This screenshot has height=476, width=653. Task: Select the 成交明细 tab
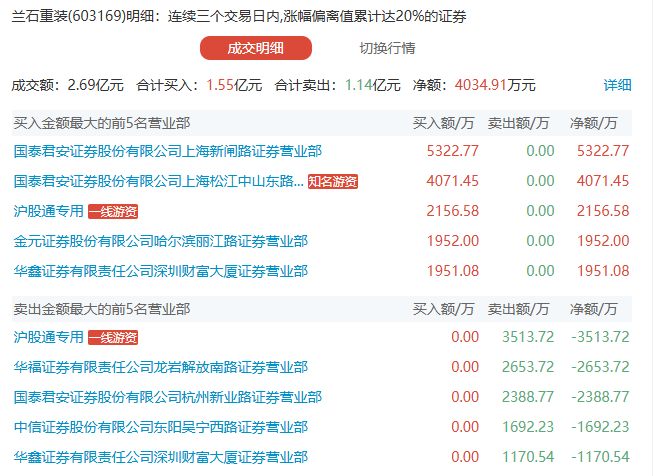click(x=256, y=48)
